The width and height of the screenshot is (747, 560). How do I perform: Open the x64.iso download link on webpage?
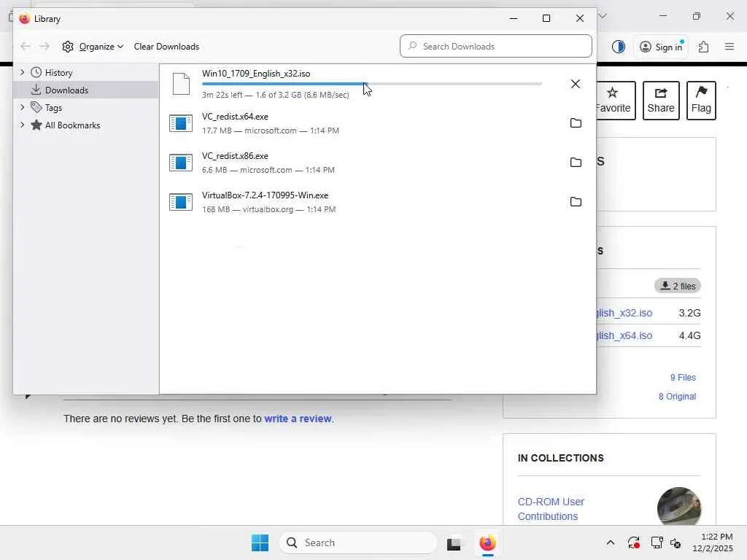coord(624,335)
